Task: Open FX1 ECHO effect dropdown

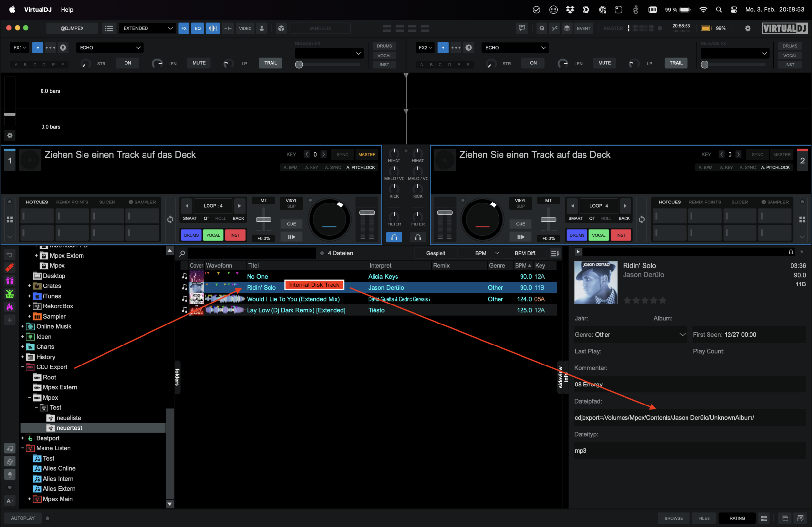Action: [110, 48]
